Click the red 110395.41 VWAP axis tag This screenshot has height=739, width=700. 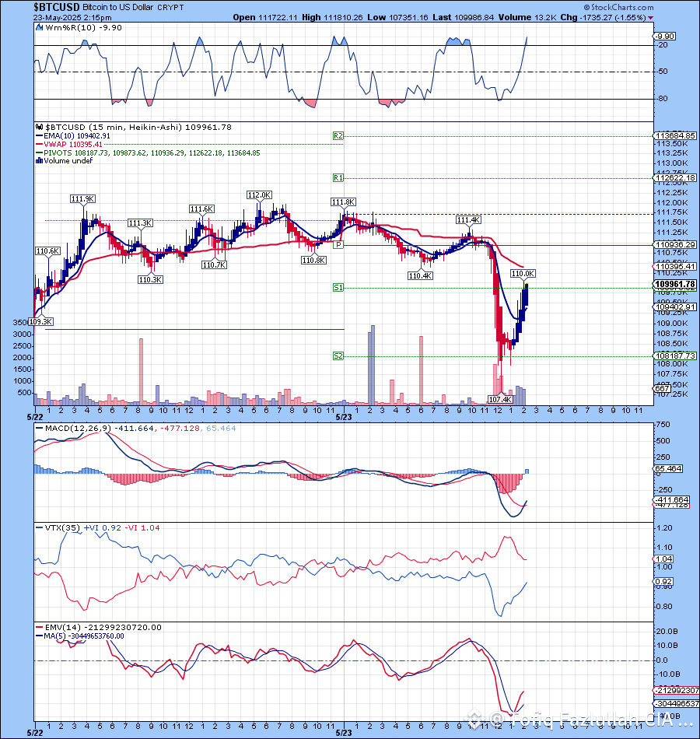point(675,266)
